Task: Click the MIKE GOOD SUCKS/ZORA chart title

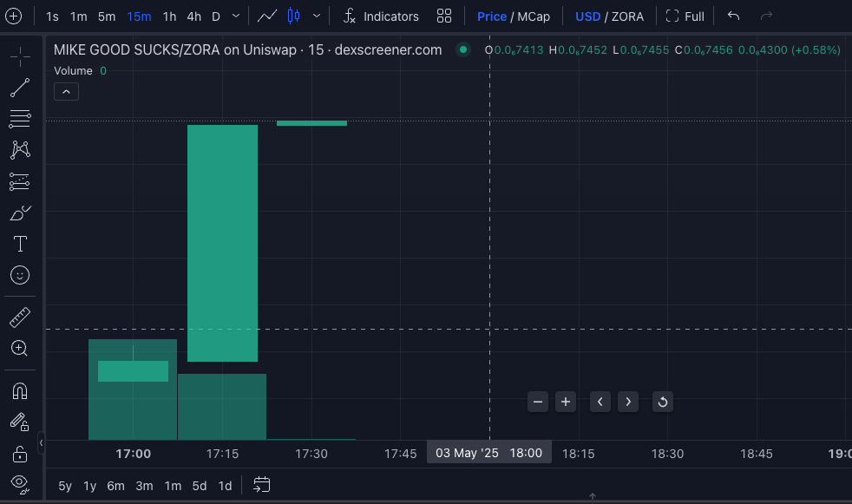Action: (x=248, y=50)
